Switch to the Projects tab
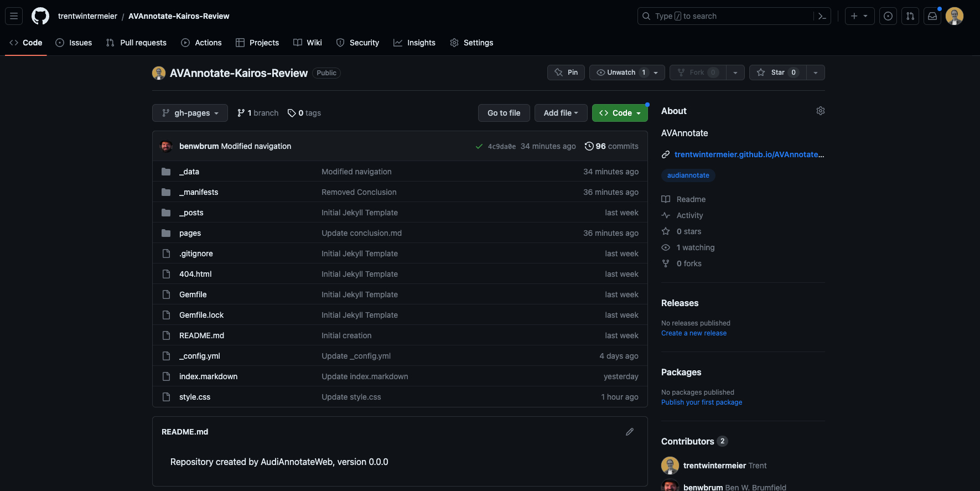 click(x=257, y=43)
